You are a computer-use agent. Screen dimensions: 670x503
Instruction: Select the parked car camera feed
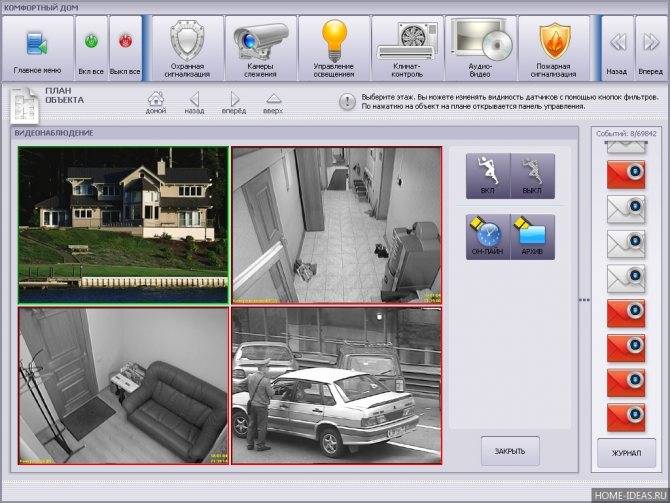(x=336, y=386)
